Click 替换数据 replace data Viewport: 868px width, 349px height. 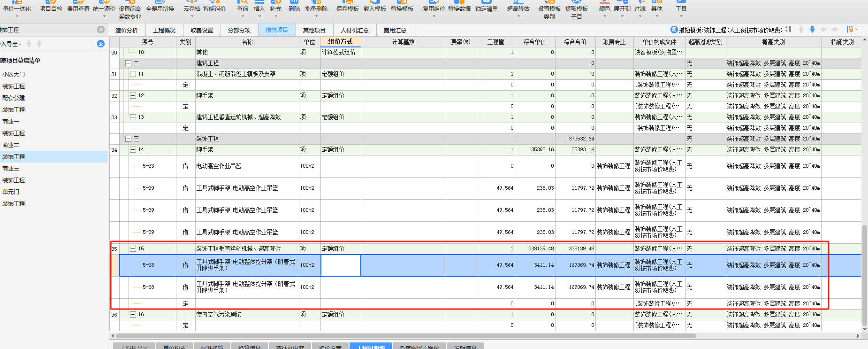(x=459, y=6)
